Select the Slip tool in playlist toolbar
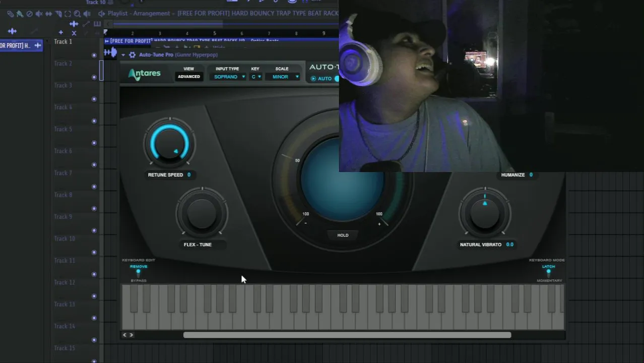This screenshot has width=644, height=363. click(x=48, y=14)
